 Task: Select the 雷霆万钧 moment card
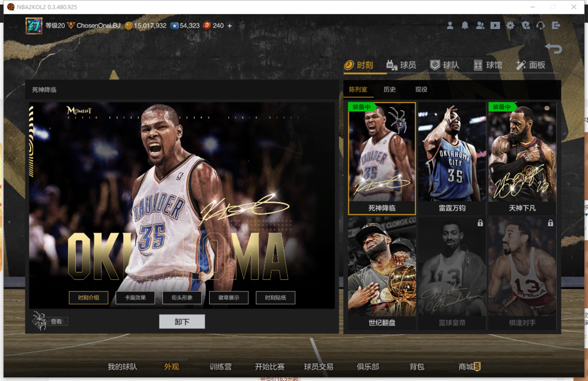(x=452, y=158)
